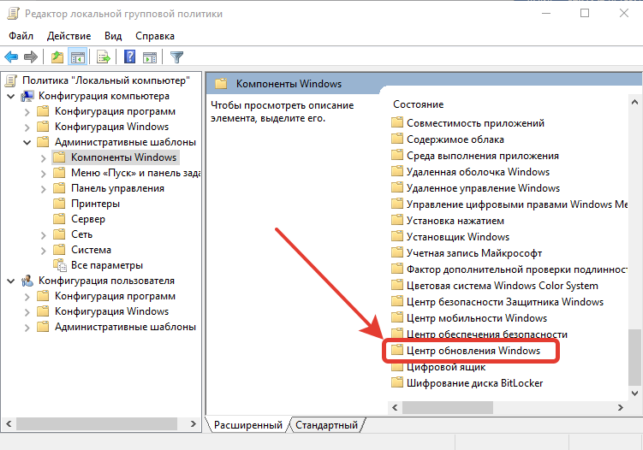Screen dimensions: 643x450
Task: Expand the Компоненты Windows tree node
Action: (43, 158)
